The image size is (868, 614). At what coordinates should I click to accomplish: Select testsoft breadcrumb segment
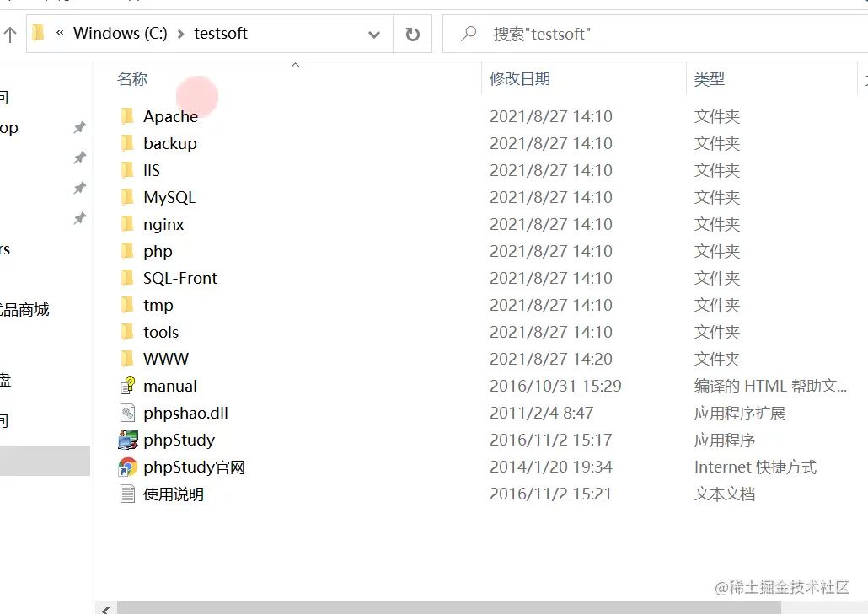click(x=220, y=33)
